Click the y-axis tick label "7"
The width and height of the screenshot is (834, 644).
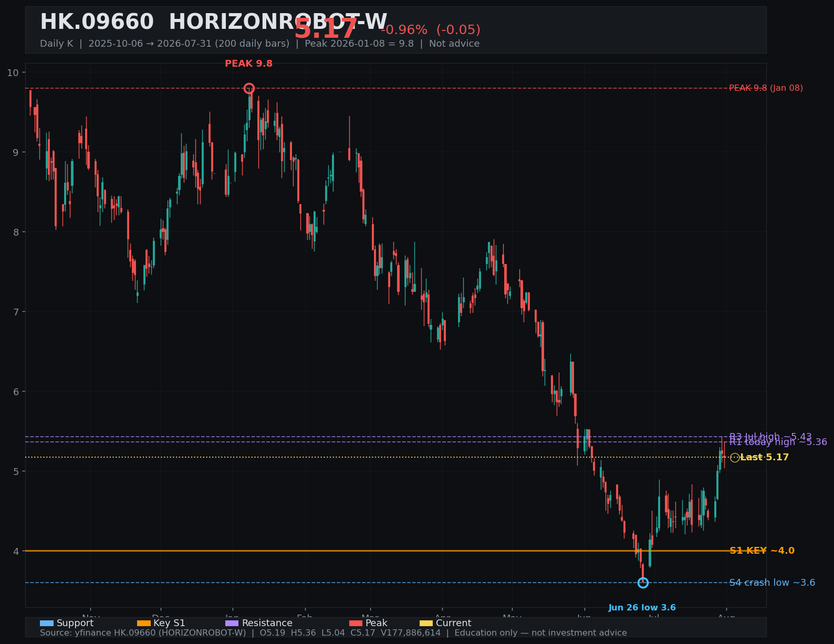point(16,312)
